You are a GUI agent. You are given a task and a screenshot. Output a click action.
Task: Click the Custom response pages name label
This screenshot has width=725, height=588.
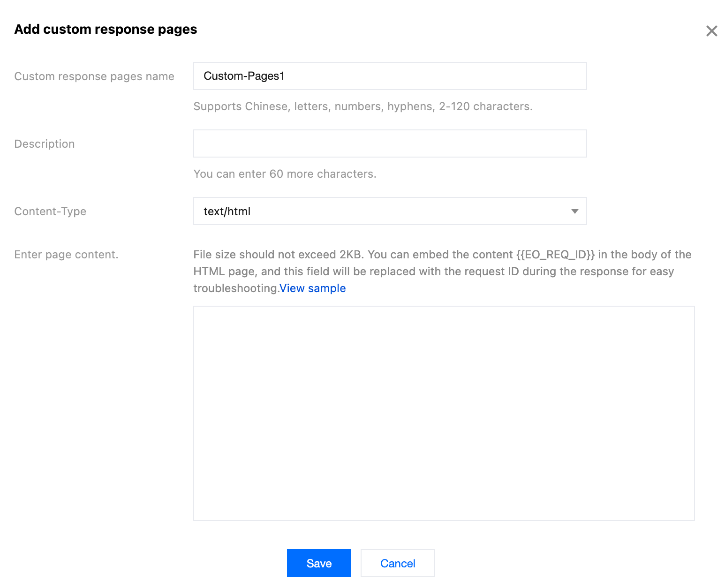pos(94,76)
